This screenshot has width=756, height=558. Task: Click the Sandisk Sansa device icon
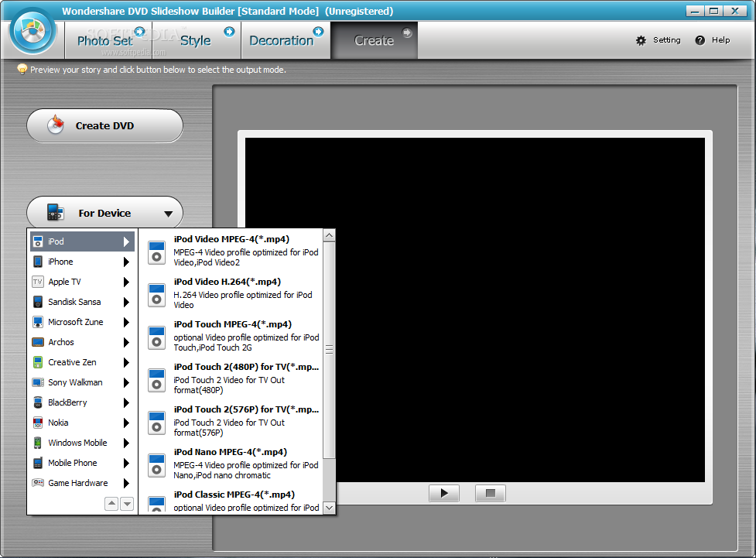pos(38,302)
